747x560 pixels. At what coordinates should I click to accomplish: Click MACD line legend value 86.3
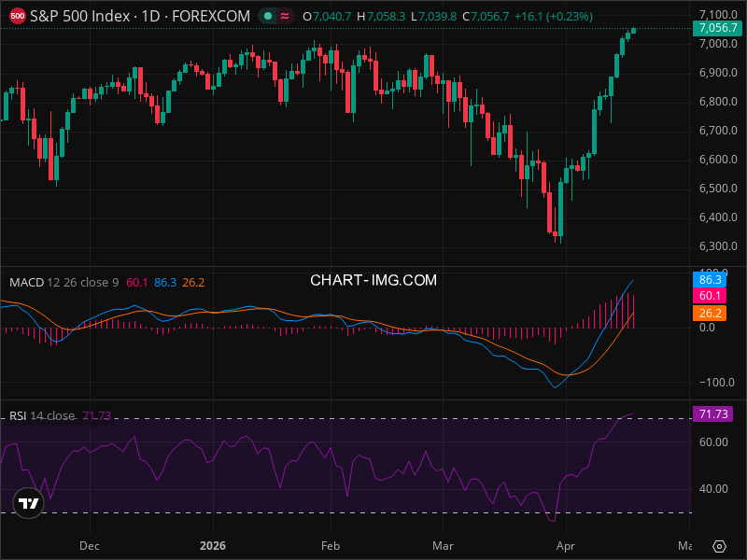[165, 283]
